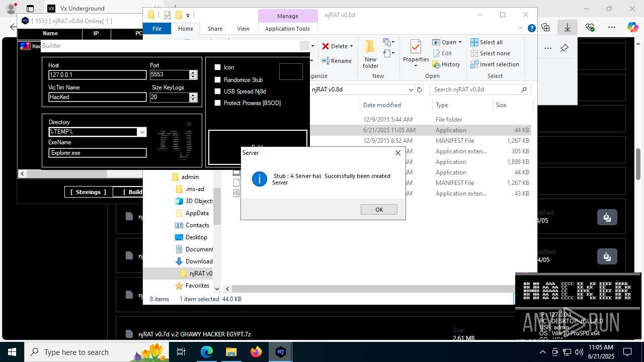Check Protect Prosess [BSOD] option
Screen dimensions: 644x362
(x=218, y=103)
